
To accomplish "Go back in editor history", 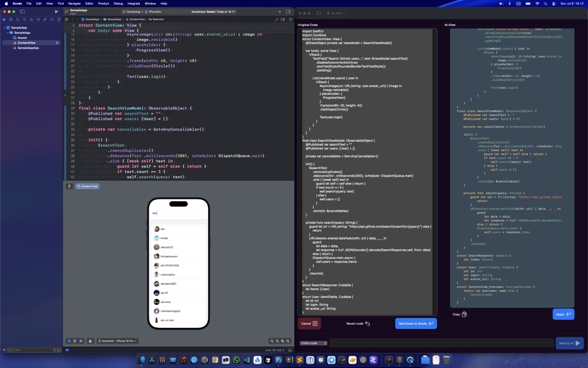I will click(x=73, y=19).
